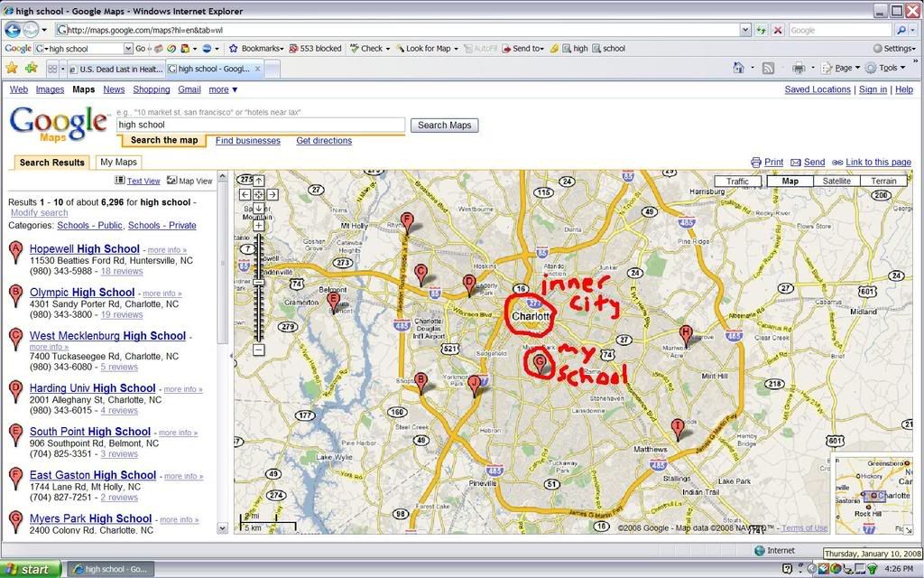Select the 'U.S. Dead Last in Healt...' browser tab
Viewport: 924px width, 578px height.
115,69
